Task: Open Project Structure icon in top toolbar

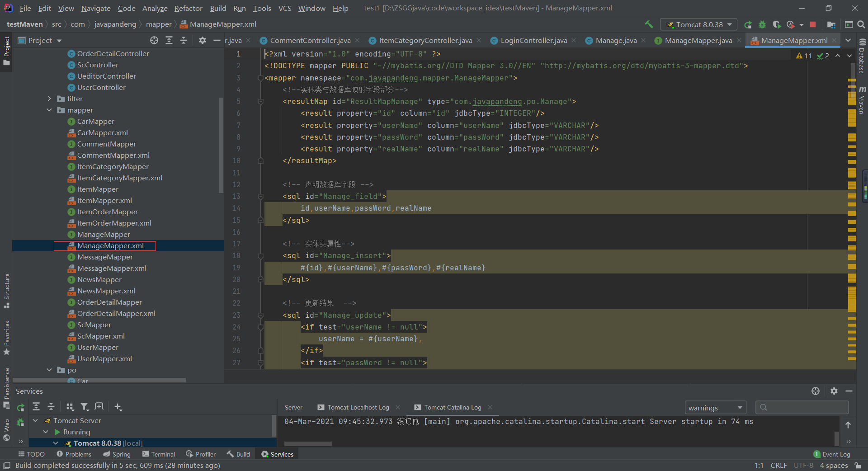Action: tap(831, 24)
